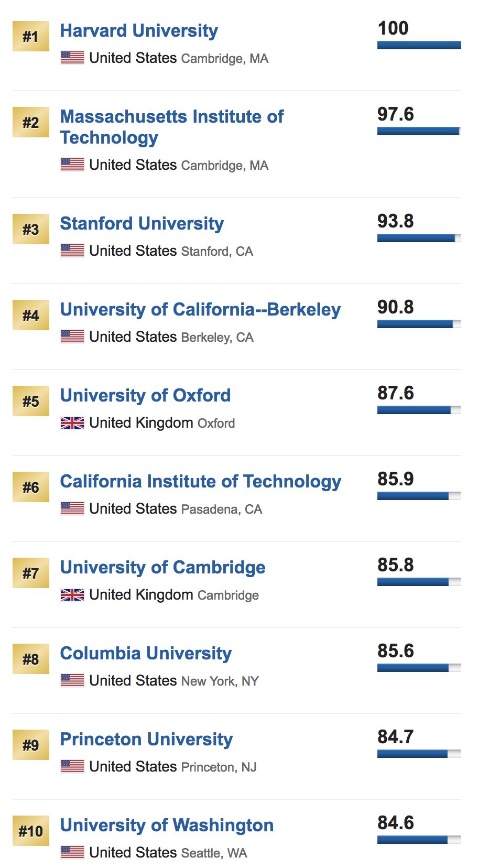This screenshot has height=868, width=478.
Task: Select the Princeton University link
Action: click(146, 740)
